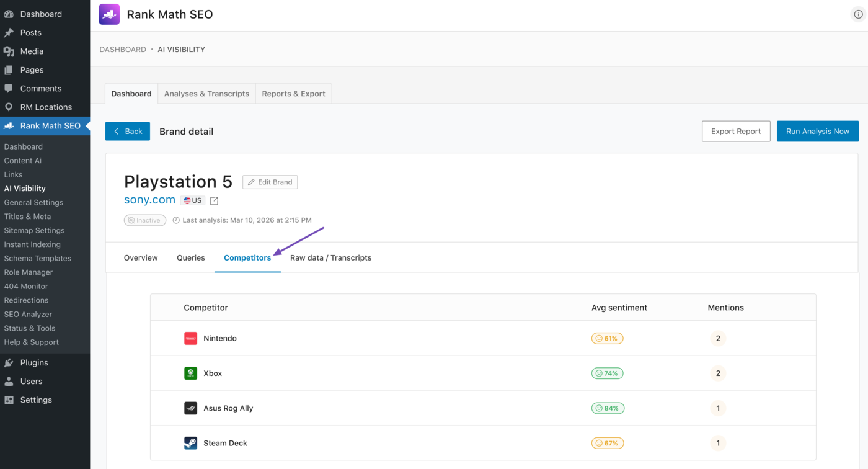Screen dimensions: 868x469
Task: Open the Queries brand tab
Action: 191,257
